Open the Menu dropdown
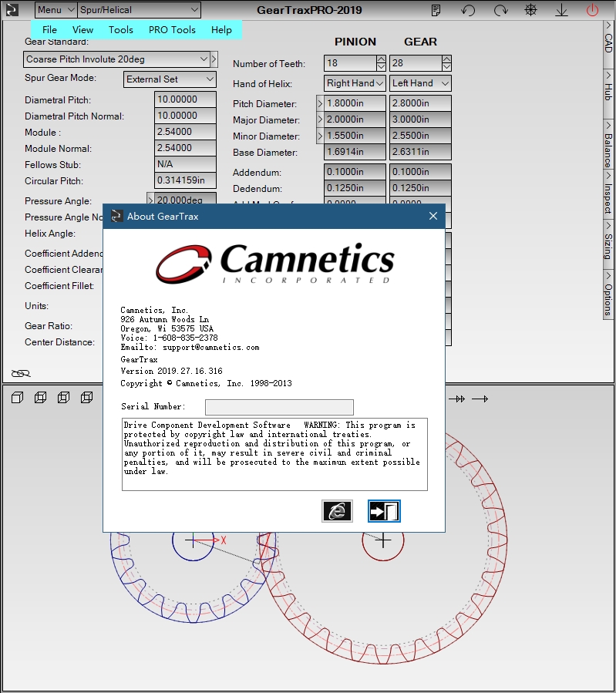Screen dimensions: 616x693 56,10
